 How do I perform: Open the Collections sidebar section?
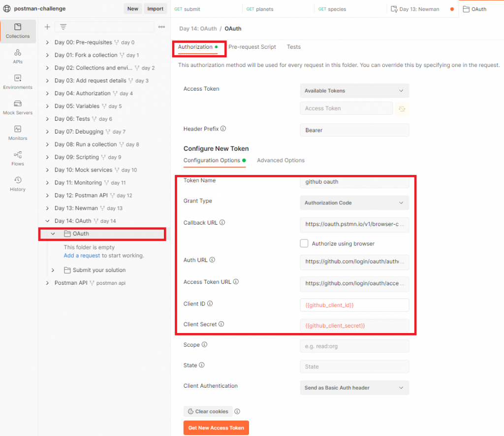coord(18,31)
